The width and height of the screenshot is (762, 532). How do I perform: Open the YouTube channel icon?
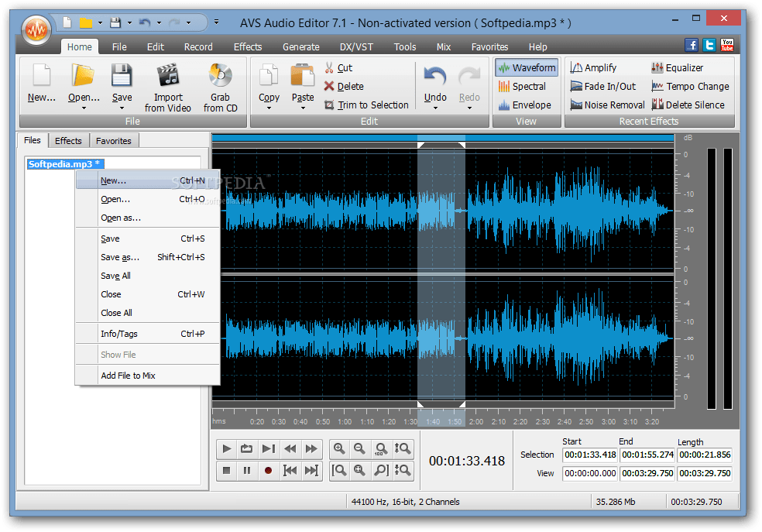pos(727,45)
